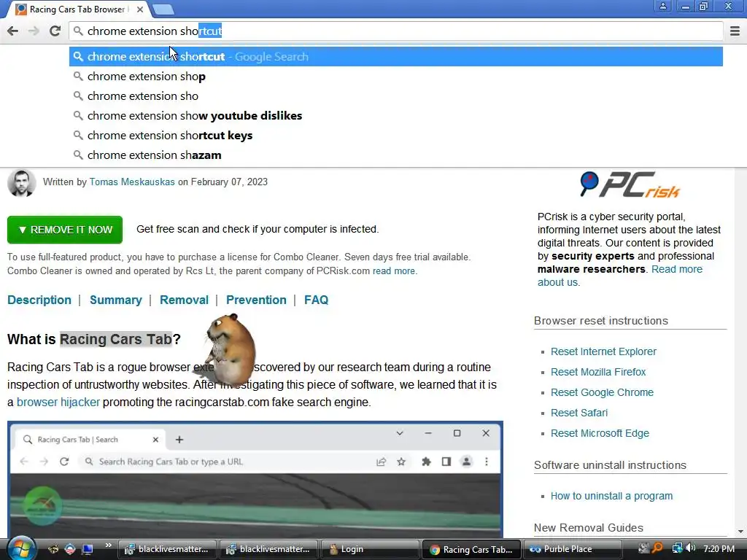Select 'chrome extension shortcut keys' suggestion
The image size is (747, 560).
(396, 135)
